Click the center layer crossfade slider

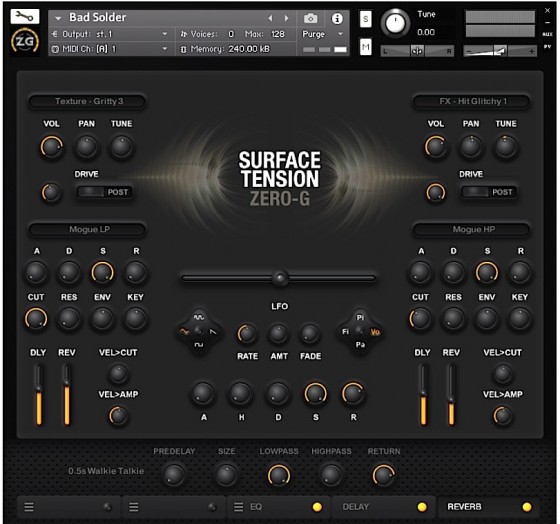tap(279, 278)
